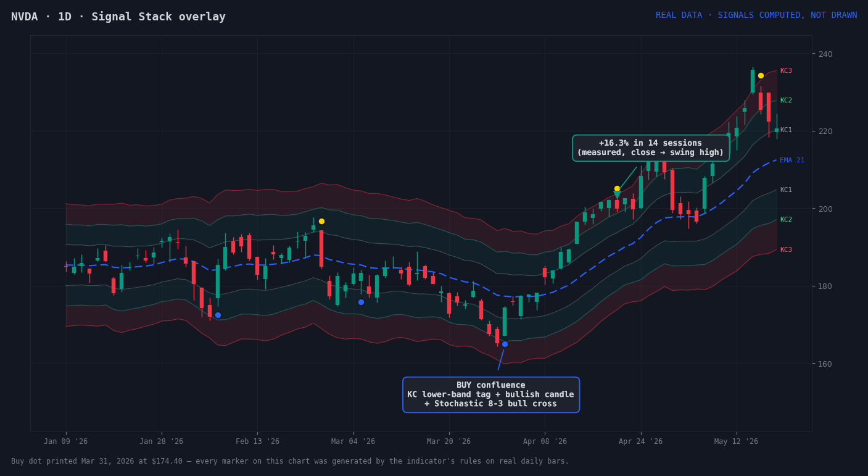The height and width of the screenshot is (476, 868).
Task: Click the REAL DATA · SIGNALS COMPUTED, NOT DRAWN text
Action: pos(756,15)
